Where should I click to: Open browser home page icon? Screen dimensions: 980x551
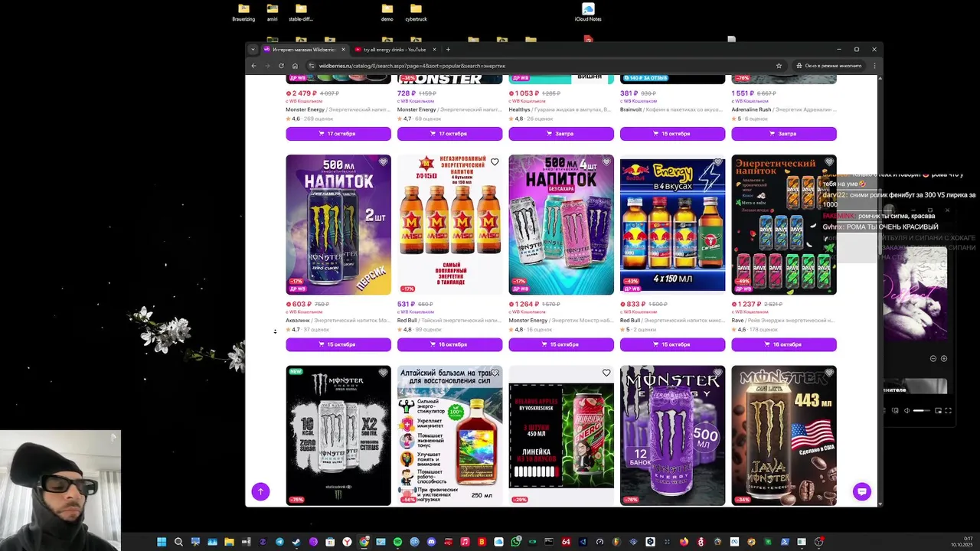[295, 66]
